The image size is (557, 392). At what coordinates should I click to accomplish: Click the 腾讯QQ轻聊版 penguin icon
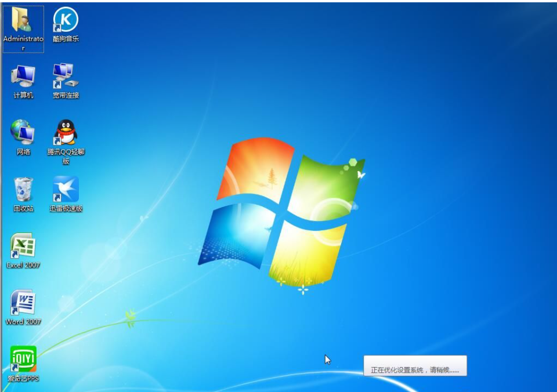[x=66, y=132]
